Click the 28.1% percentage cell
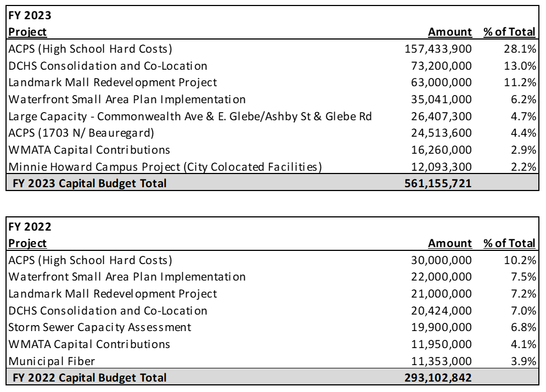Screen dimensions: 546x392 (520, 49)
